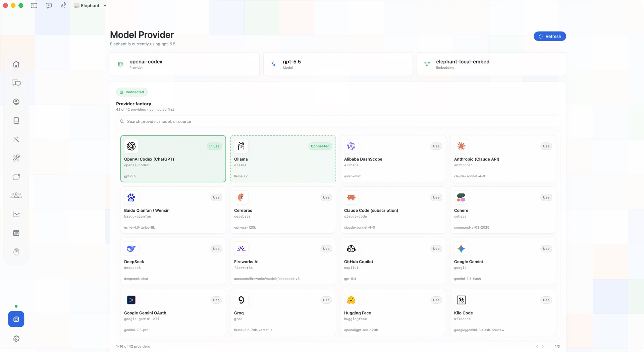Click the "1/3" page indicator
Screen dimensions: 644x352
click(557, 347)
